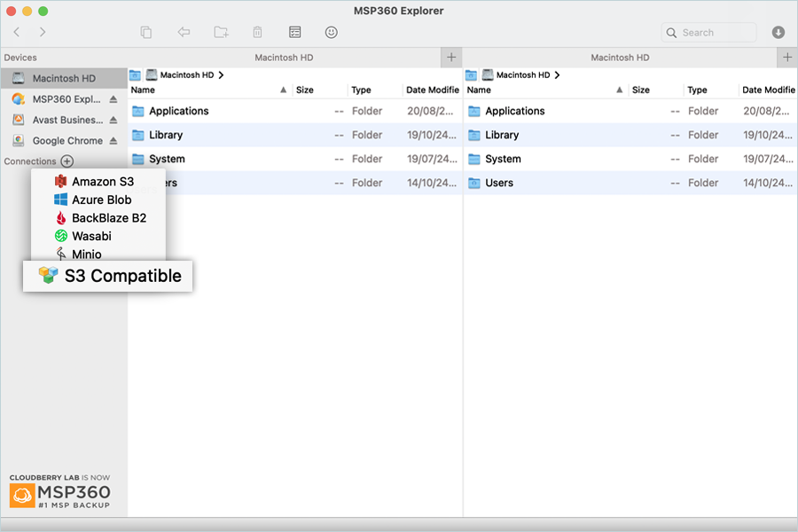Click the smiley feedback icon
Screen dimensions: 798x532
(x=332, y=33)
